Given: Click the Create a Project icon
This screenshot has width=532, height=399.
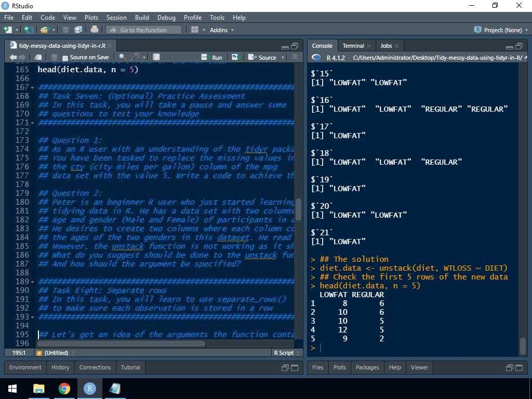Looking at the screenshot, I should click(29, 30).
